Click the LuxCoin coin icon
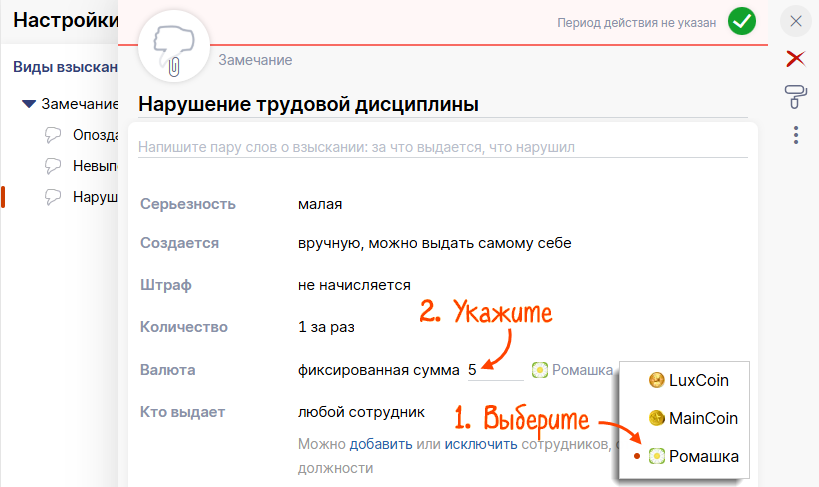 click(657, 380)
